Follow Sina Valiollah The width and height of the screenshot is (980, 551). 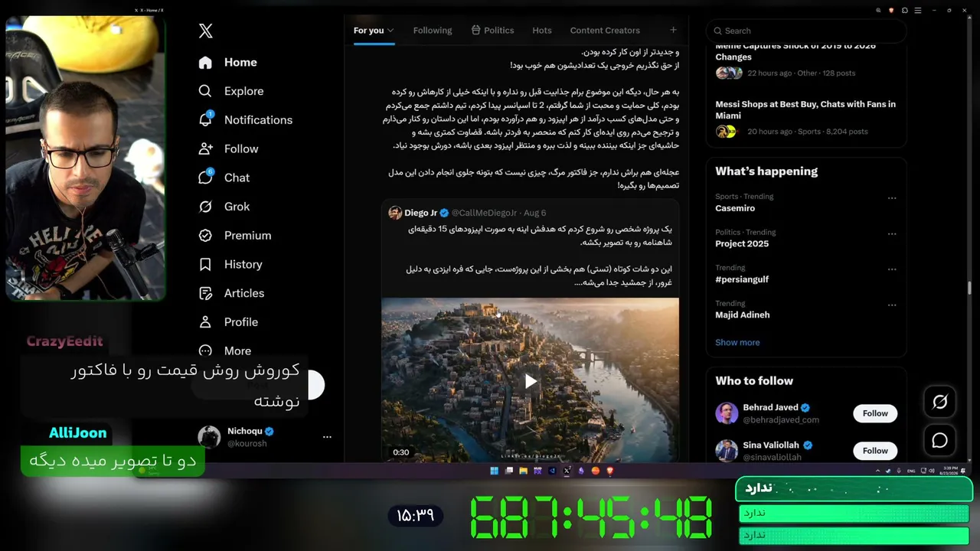coord(875,451)
